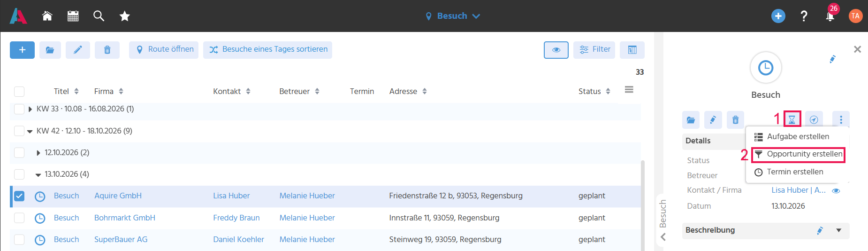Toggle the select-all checkbox in header
868x251 pixels.
19,92
